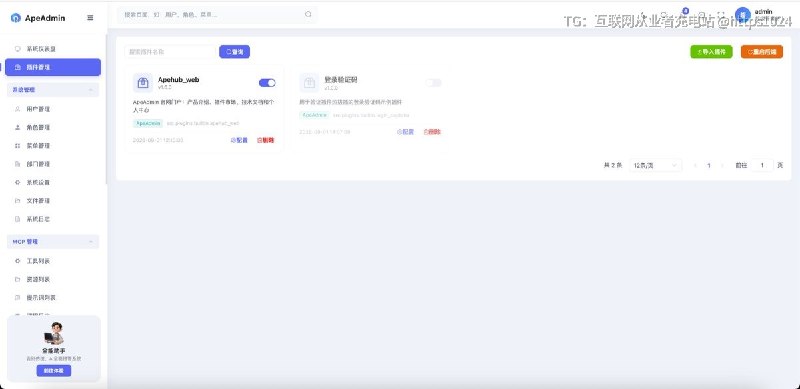Image resolution: width=800 pixels, height=389 pixels.
Task: Open 系统设置 in the sidebar
Action: 53,182
